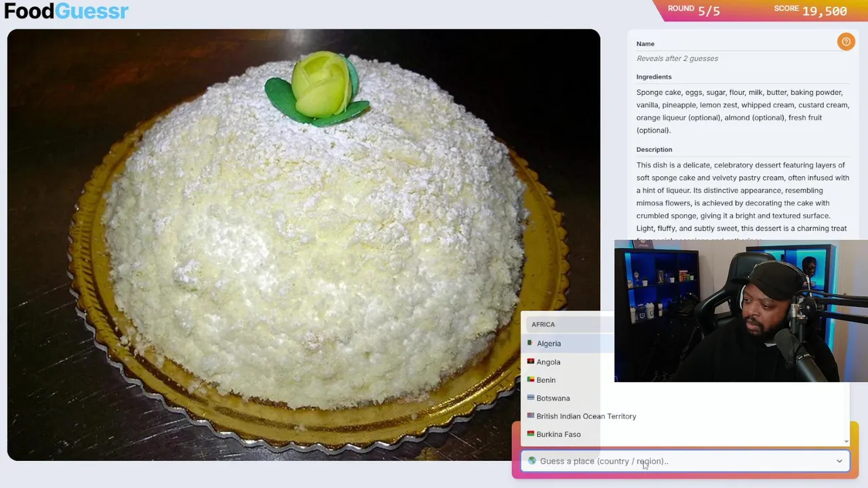Click the country list scrollbar down arrow
The image size is (868, 488).
click(x=846, y=441)
